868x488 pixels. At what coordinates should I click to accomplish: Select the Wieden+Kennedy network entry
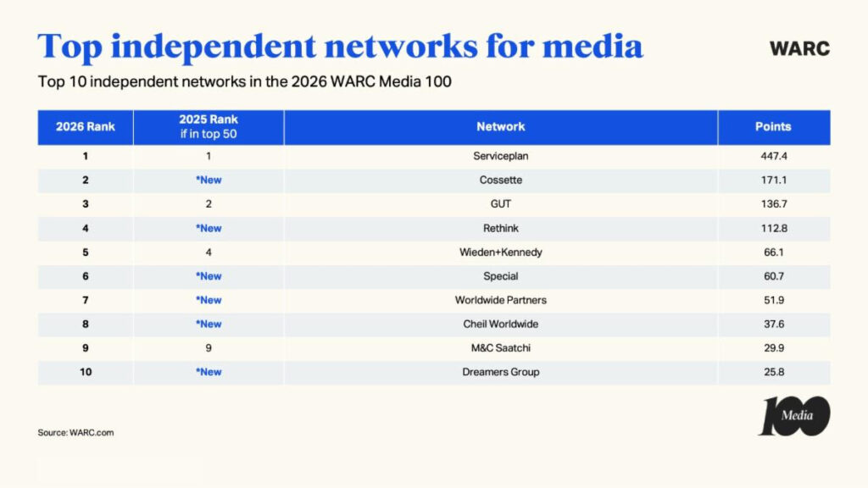[500, 252]
